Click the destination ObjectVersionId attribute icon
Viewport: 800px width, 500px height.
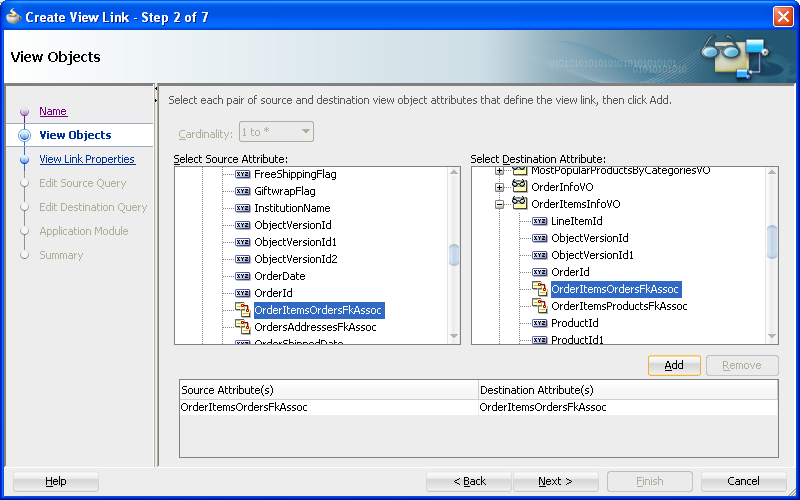point(539,238)
